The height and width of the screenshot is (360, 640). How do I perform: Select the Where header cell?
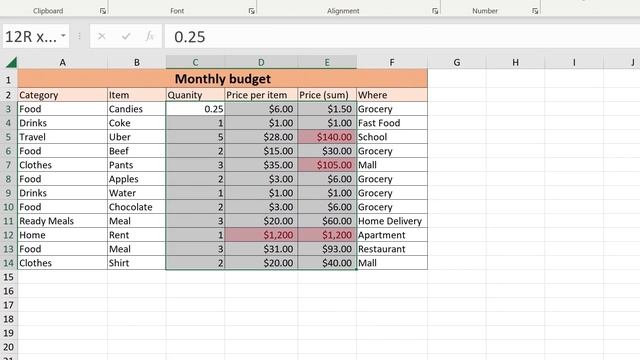tap(392, 95)
